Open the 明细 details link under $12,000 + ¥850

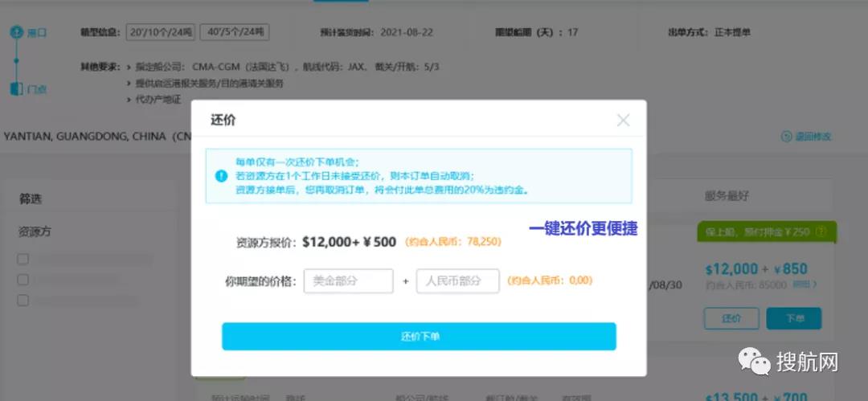pyautogui.click(x=805, y=284)
